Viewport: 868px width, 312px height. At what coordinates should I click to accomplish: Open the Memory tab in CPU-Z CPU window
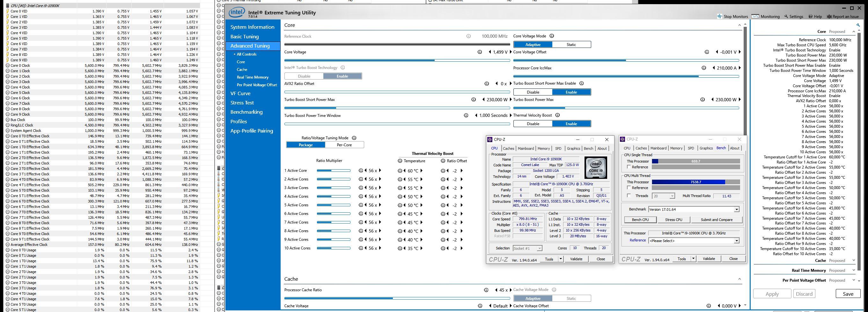point(543,148)
